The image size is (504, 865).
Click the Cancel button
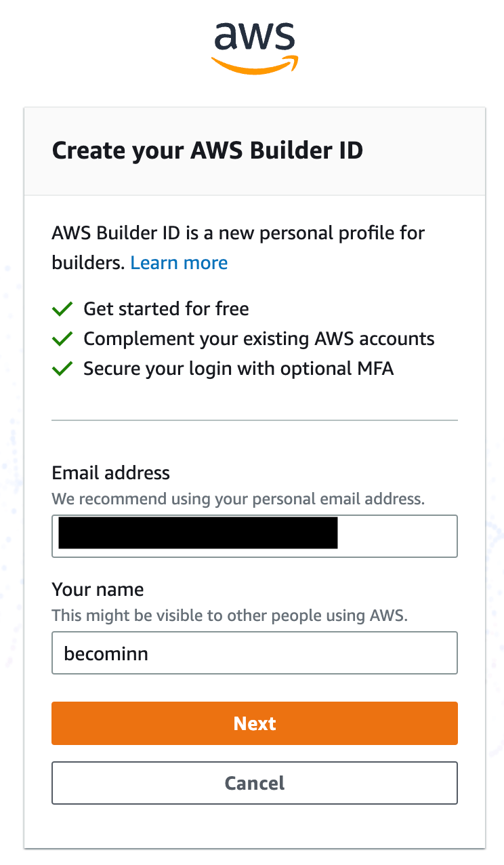(255, 783)
